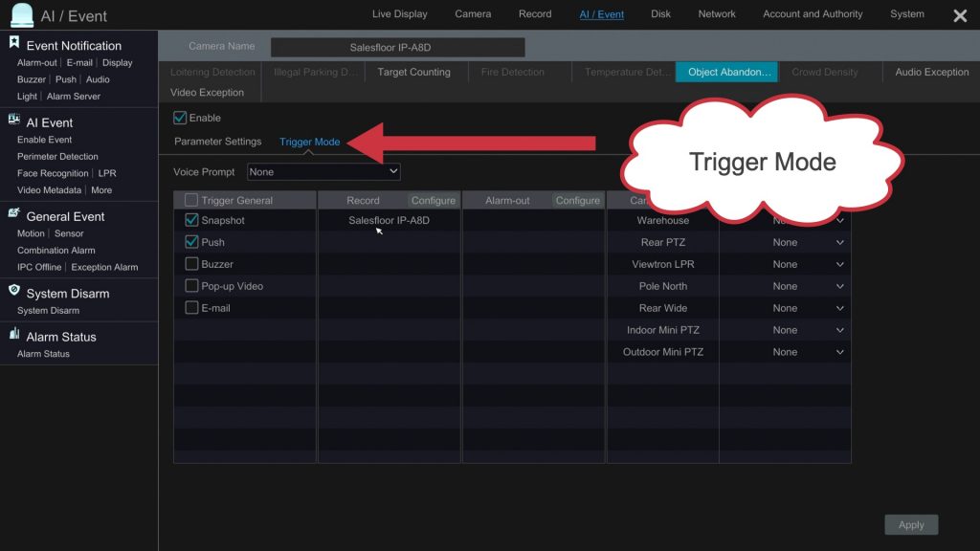Check the E-mail trigger option
Image resolution: width=980 pixels, height=551 pixels.
[x=191, y=308]
